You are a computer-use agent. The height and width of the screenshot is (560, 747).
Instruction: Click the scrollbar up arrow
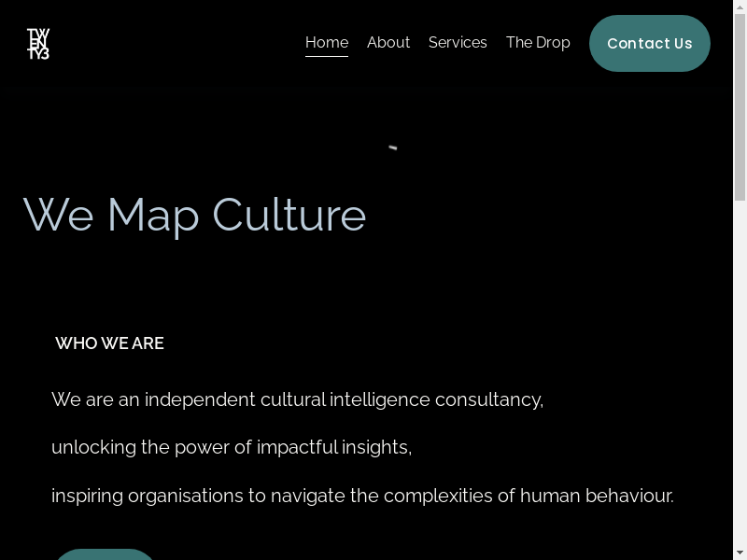coord(740,7)
